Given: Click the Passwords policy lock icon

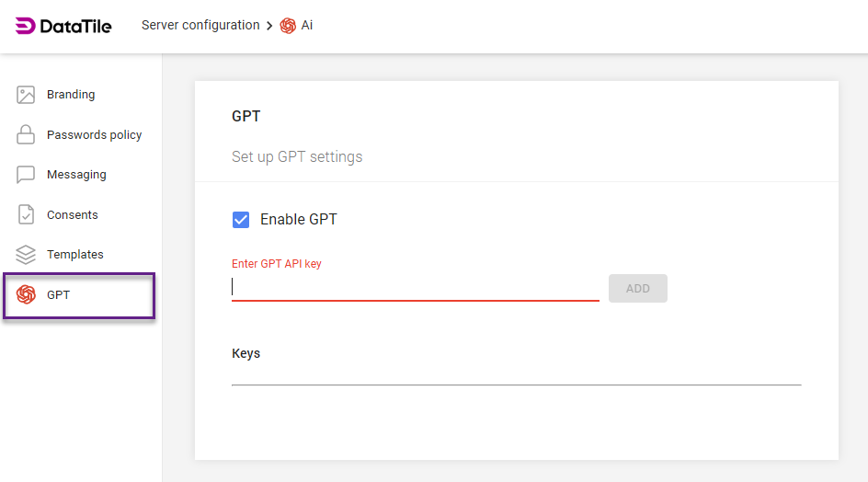Looking at the screenshot, I should (x=26, y=135).
